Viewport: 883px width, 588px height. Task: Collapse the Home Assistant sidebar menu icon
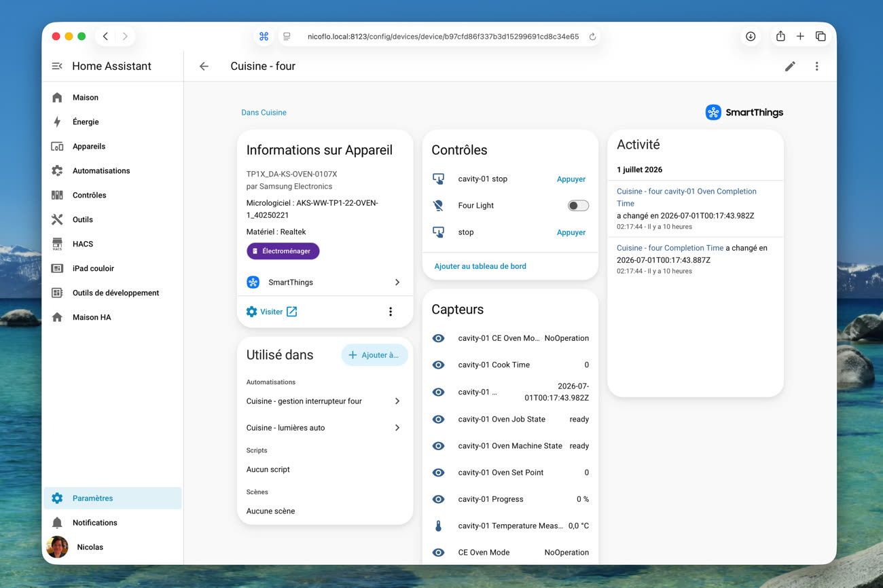[57, 66]
